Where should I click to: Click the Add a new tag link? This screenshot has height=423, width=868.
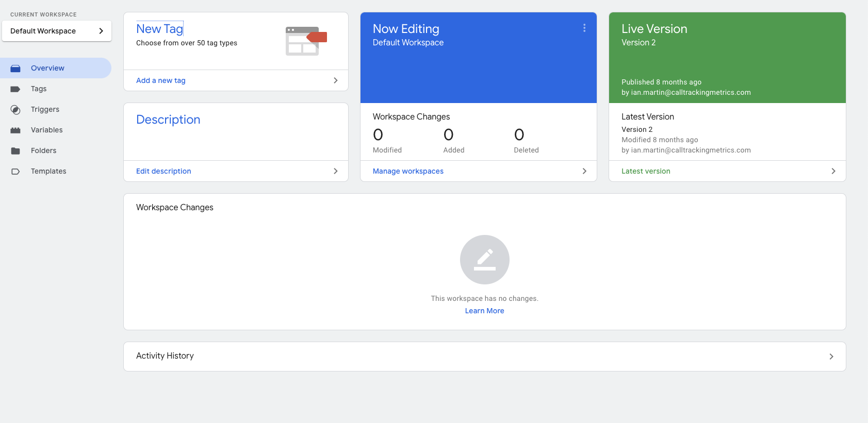click(x=161, y=80)
